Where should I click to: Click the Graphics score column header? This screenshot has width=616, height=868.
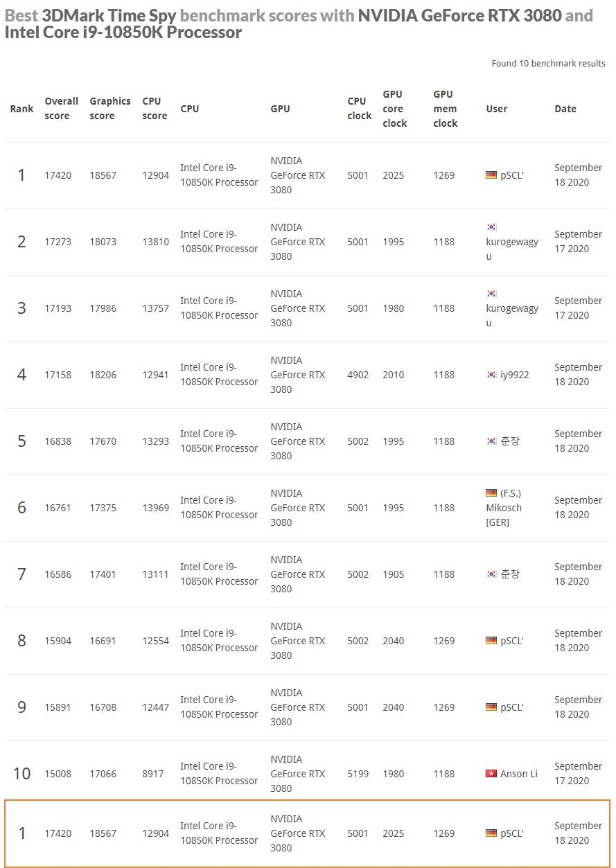click(x=109, y=109)
